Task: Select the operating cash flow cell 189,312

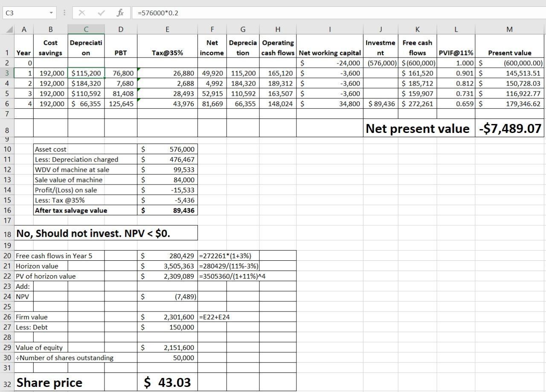Action: 278,84
